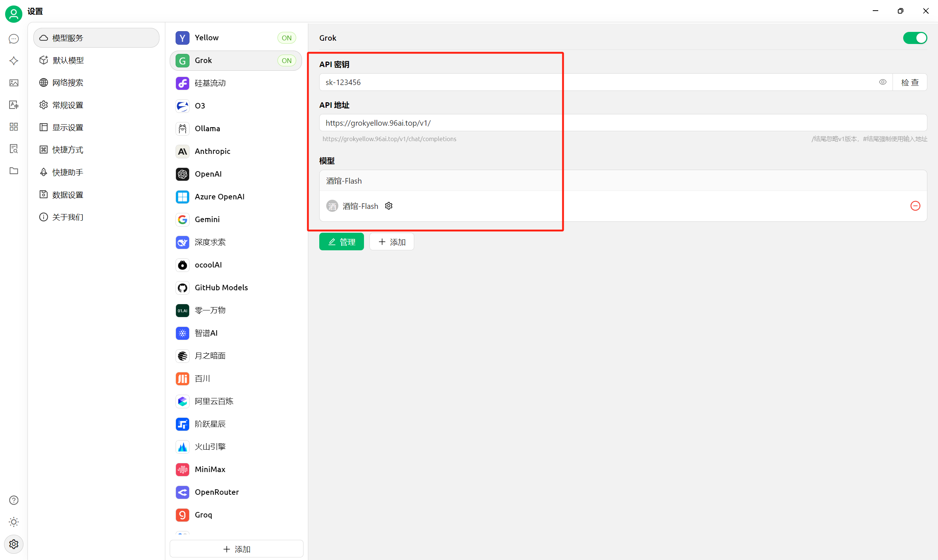Open the help question mark icon
This screenshot has width=938, height=560.
(x=14, y=500)
